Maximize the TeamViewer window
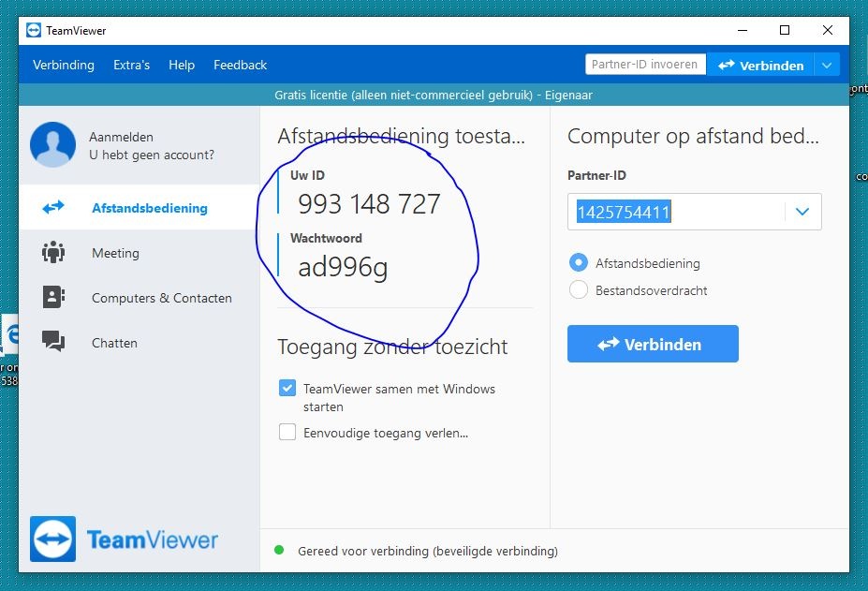 [x=785, y=31]
